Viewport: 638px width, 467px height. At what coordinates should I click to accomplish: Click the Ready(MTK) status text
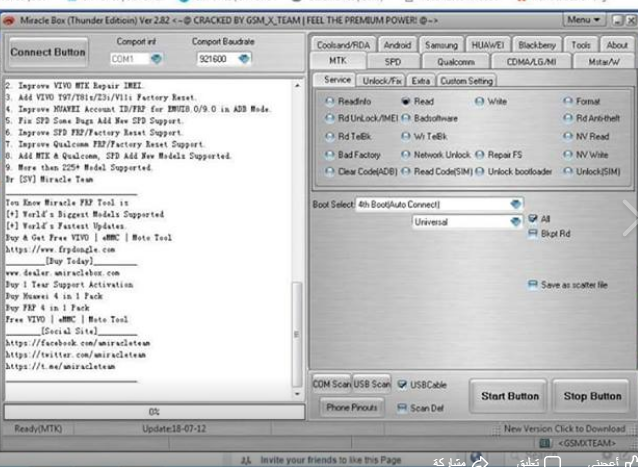click(38, 428)
